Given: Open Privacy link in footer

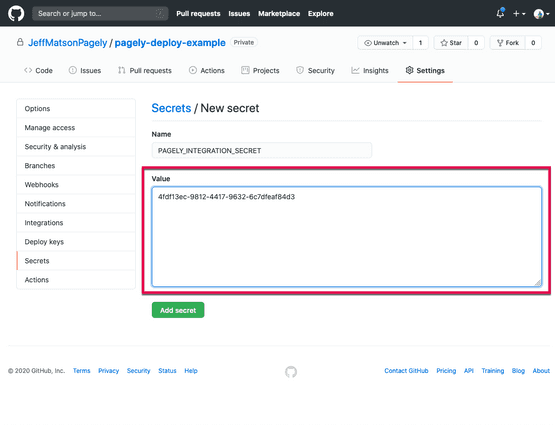Looking at the screenshot, I should 109,371.
